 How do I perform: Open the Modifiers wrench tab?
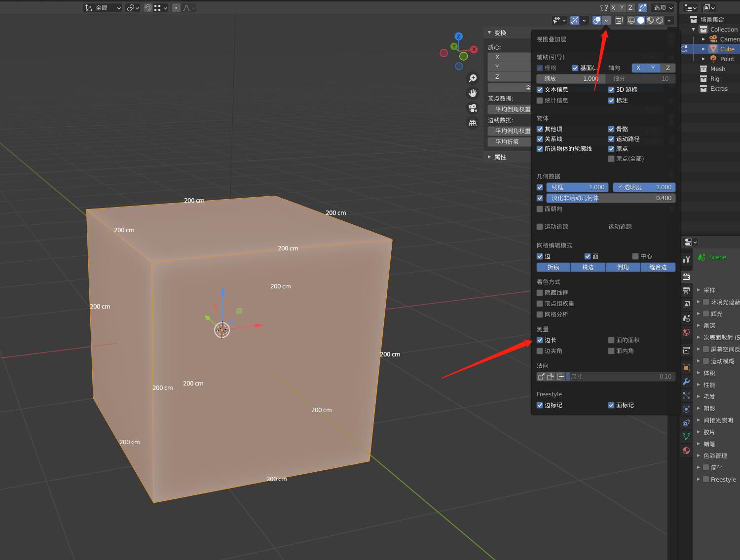686,382
